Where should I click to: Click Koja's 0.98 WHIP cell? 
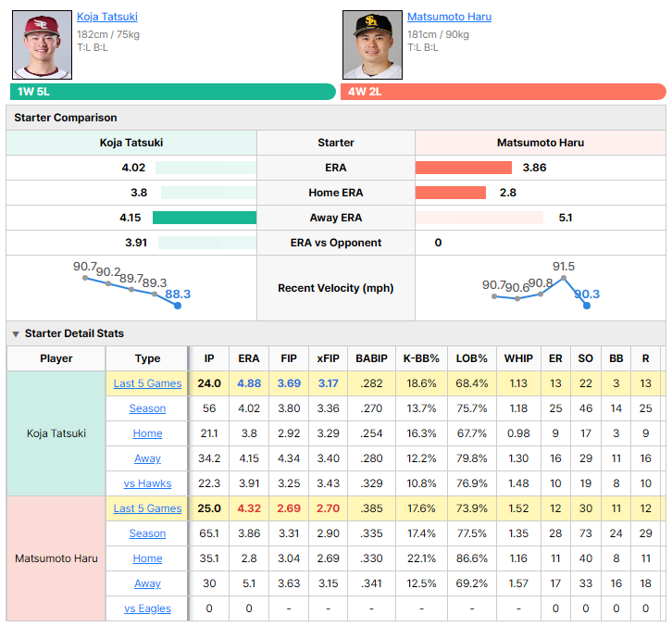click(x=518, y=433)
